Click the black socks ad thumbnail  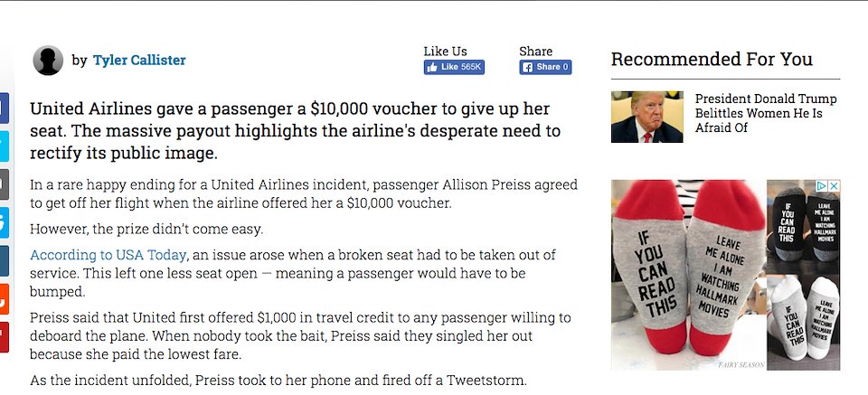tap(803, 227)
